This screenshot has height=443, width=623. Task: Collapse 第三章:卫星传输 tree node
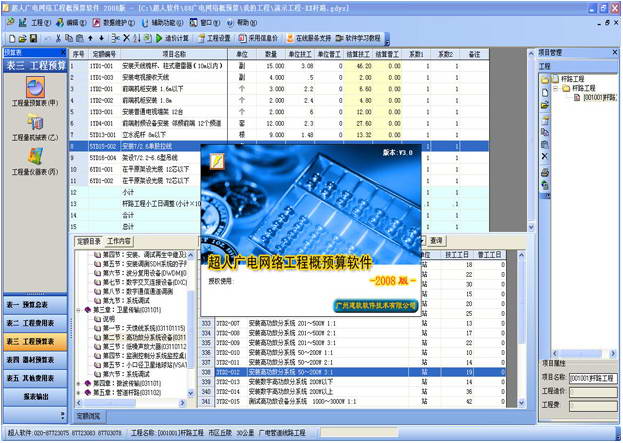click(x=79, y=310)
